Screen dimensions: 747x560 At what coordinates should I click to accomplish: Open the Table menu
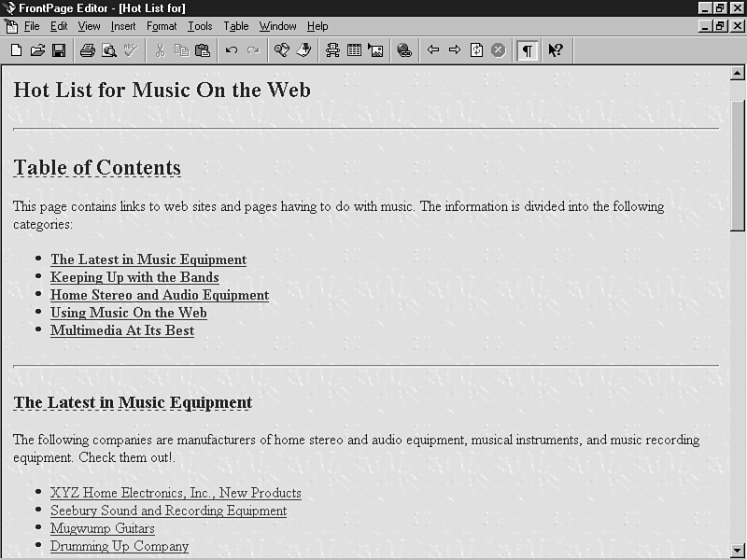(x=236, y=26)
